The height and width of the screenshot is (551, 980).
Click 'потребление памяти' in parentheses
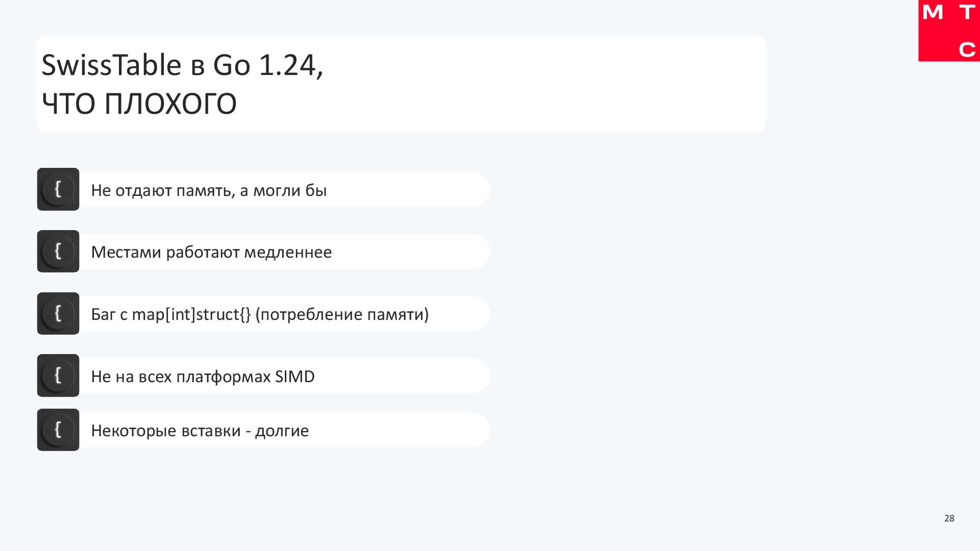click(x=341, y=314)
